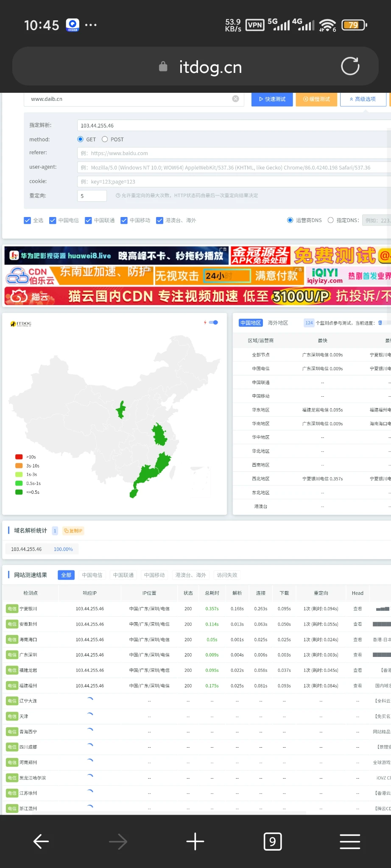Screen dimensions: 391x868
Task: Tap the address bar lock icon
Action: coord(163,67)
